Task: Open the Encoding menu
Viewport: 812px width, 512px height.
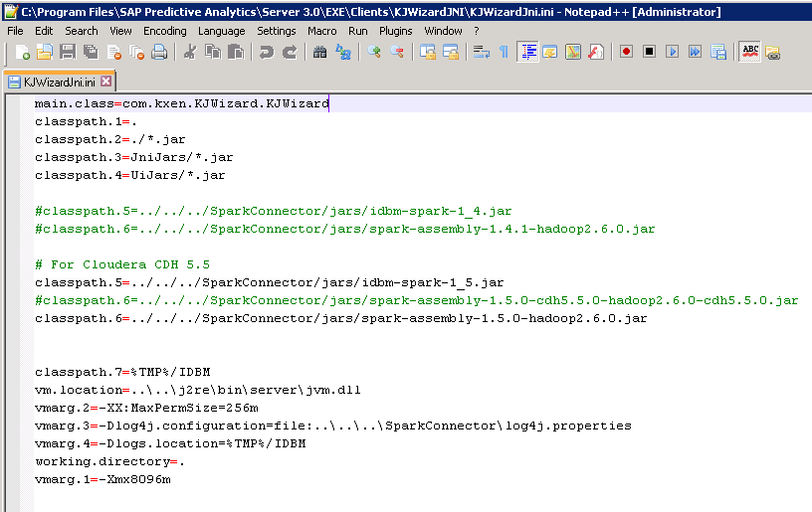Action: coord(164,31)
